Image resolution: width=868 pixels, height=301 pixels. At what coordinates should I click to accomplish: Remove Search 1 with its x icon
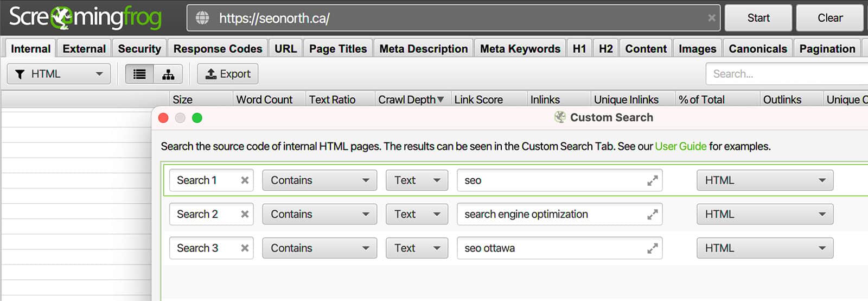[245, 180]
